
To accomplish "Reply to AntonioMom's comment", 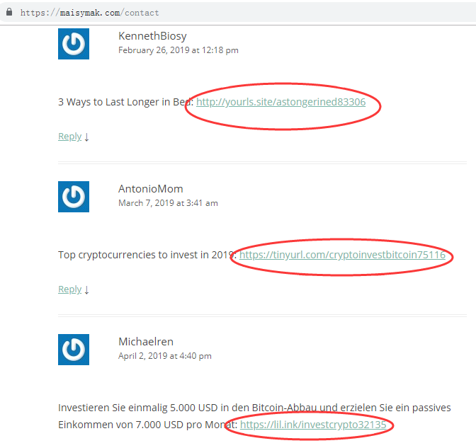I will 70,289.
